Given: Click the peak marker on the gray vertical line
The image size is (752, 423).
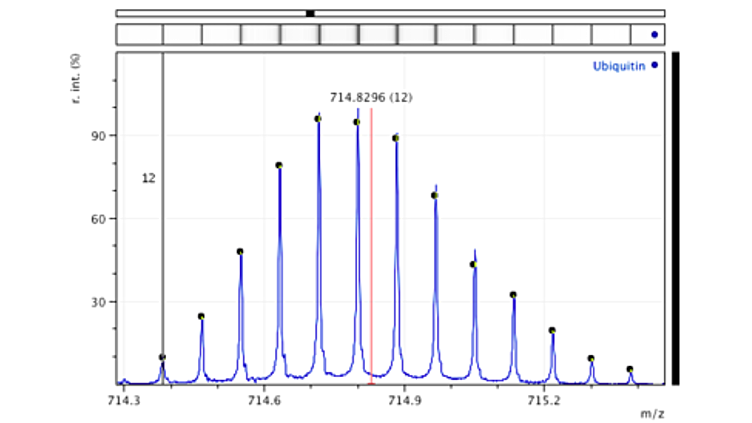Looking at the screenshot, I should (162, 357).
